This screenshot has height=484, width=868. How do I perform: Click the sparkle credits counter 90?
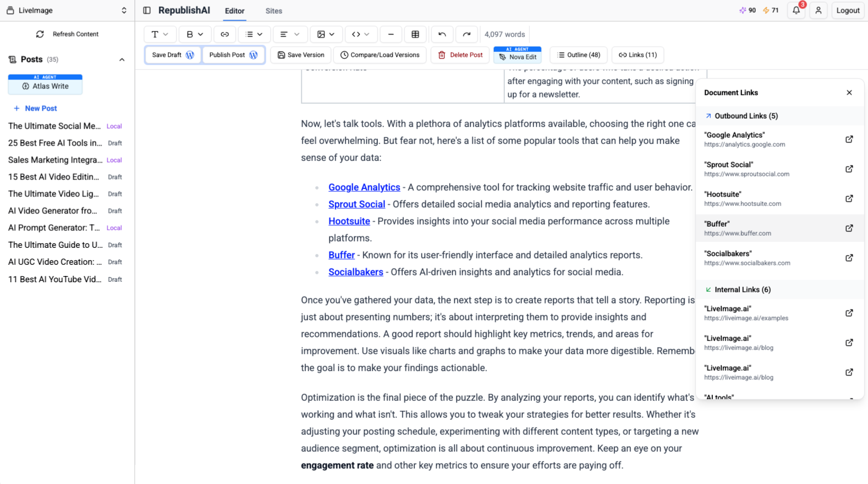[x=747, y=10]
